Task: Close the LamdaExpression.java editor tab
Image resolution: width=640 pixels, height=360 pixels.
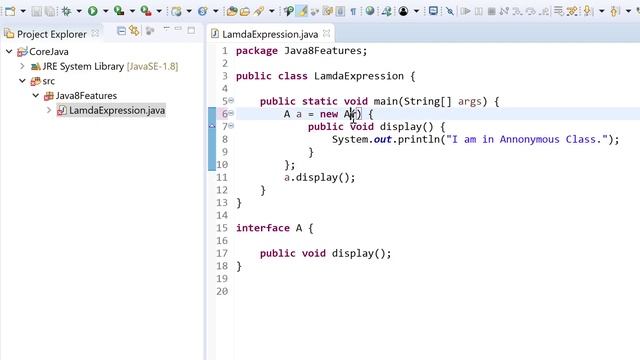Action: click(327, 34)
